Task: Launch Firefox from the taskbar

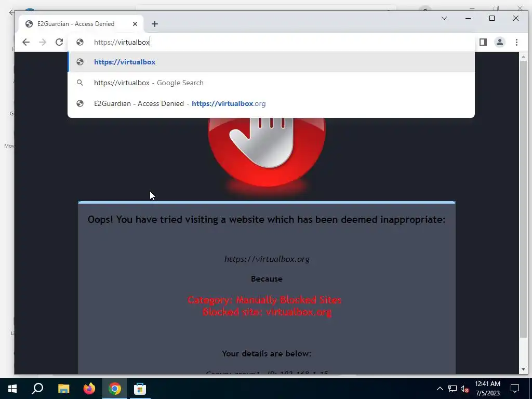Action: [x=89, y=389]
